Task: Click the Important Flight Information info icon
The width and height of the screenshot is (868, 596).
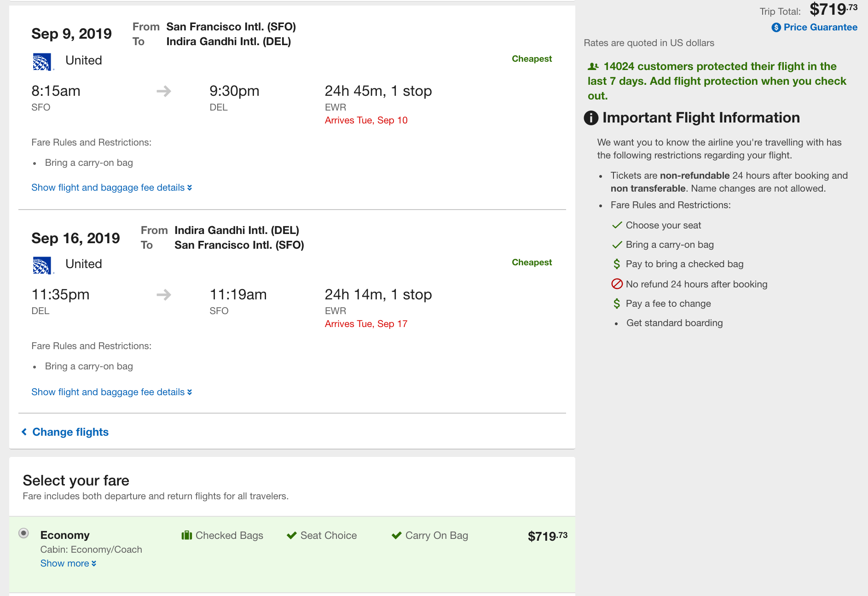Action: pyautogui.click(x=591, y=118)
